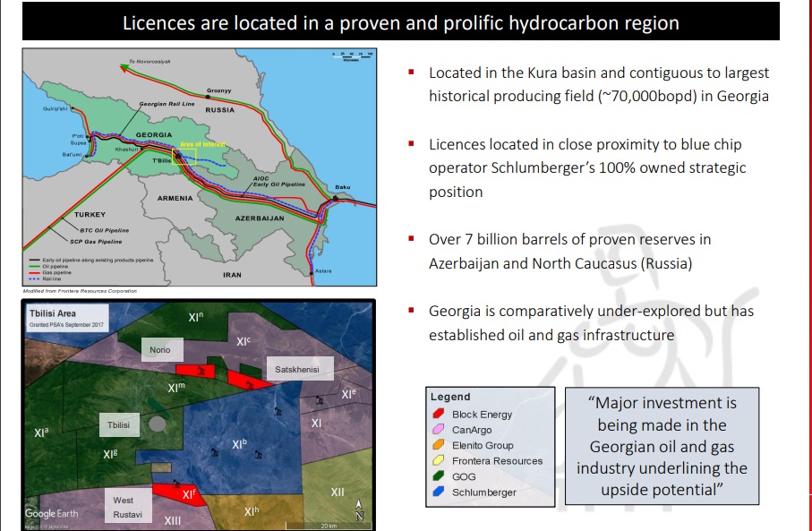Screen dimensions: 812x531
Task: Click the Rail line legend entry
Action: point(45,278)
